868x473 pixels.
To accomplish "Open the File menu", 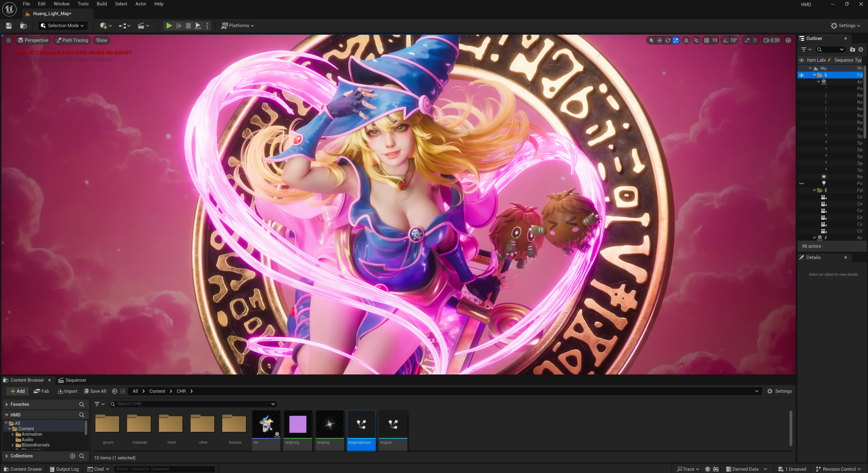I will (26, 4).
